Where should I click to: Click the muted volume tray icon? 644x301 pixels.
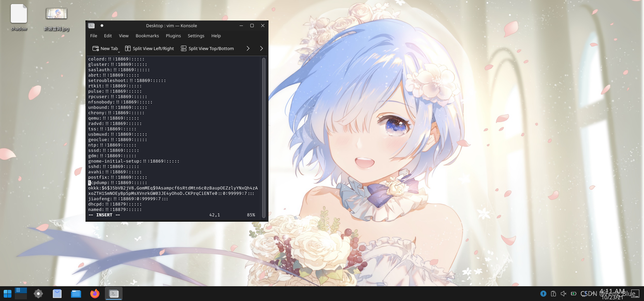coord(564,294)
